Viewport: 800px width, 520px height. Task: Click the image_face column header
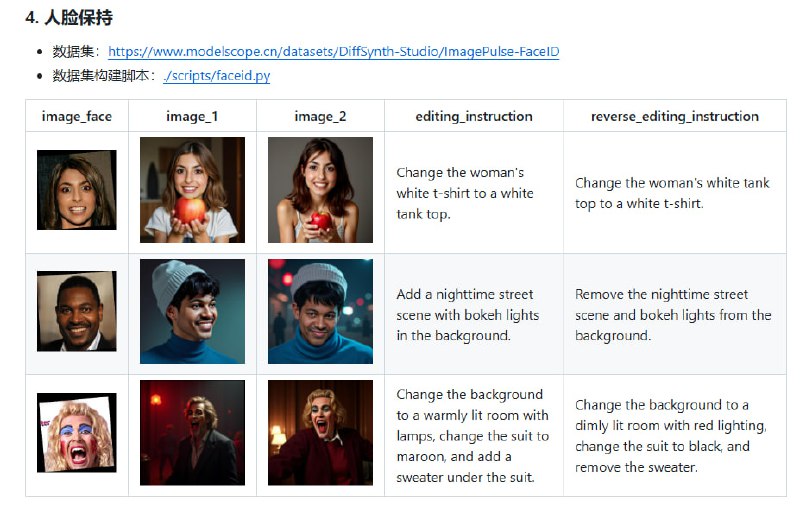click(x=77, y=116)
